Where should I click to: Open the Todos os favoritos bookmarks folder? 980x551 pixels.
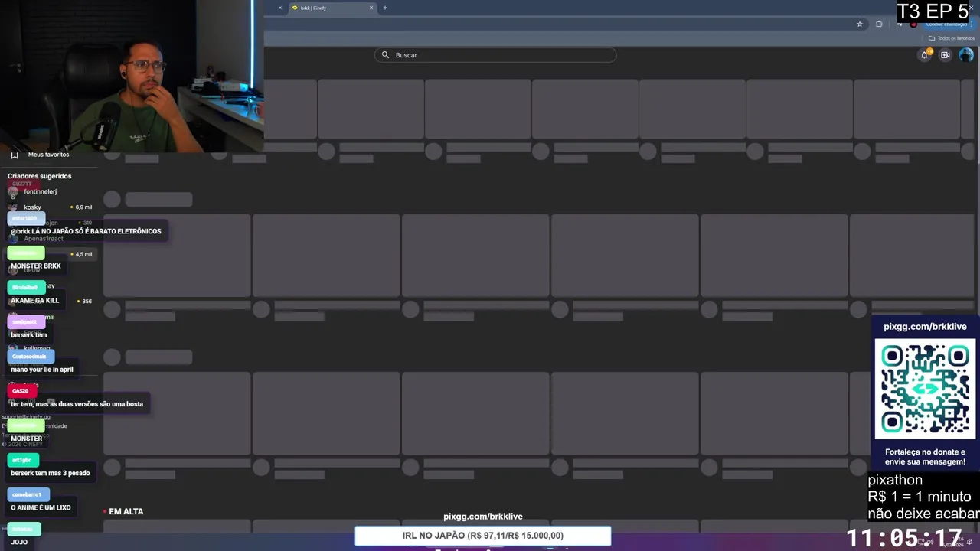tap(952, 38)
